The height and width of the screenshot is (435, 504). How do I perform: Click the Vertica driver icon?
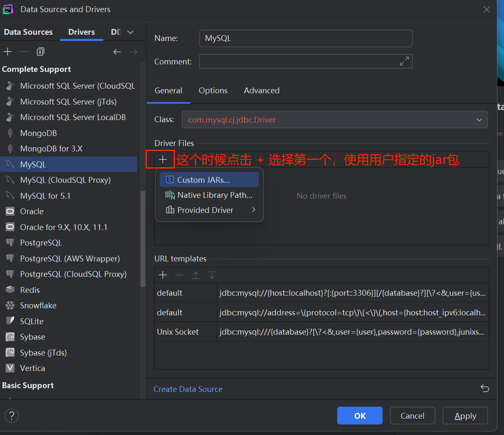click(10, 368)
